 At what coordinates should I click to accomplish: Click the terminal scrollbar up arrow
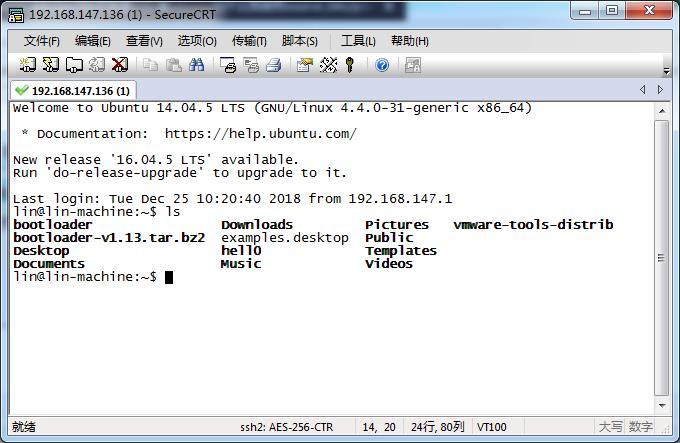tap(662, 111)
